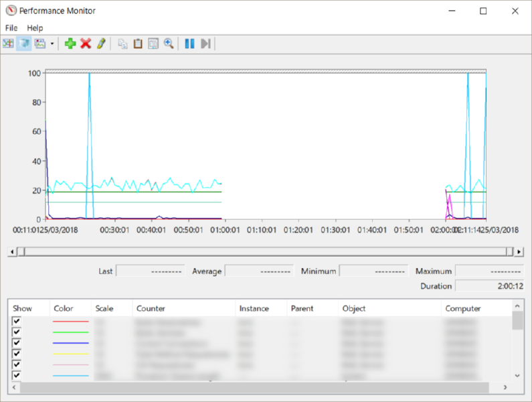This screenshot has width=532, height=402.
Task: Toggle the Highlight pen tool
Action: click(x=101, y=44)
